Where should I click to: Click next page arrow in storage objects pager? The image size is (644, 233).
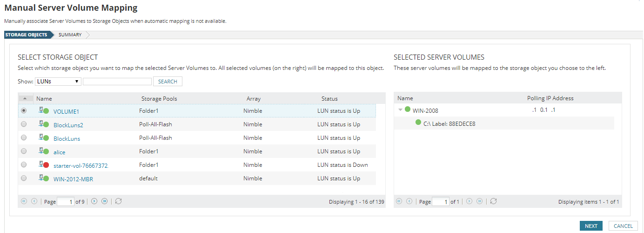tap(94, 201)
